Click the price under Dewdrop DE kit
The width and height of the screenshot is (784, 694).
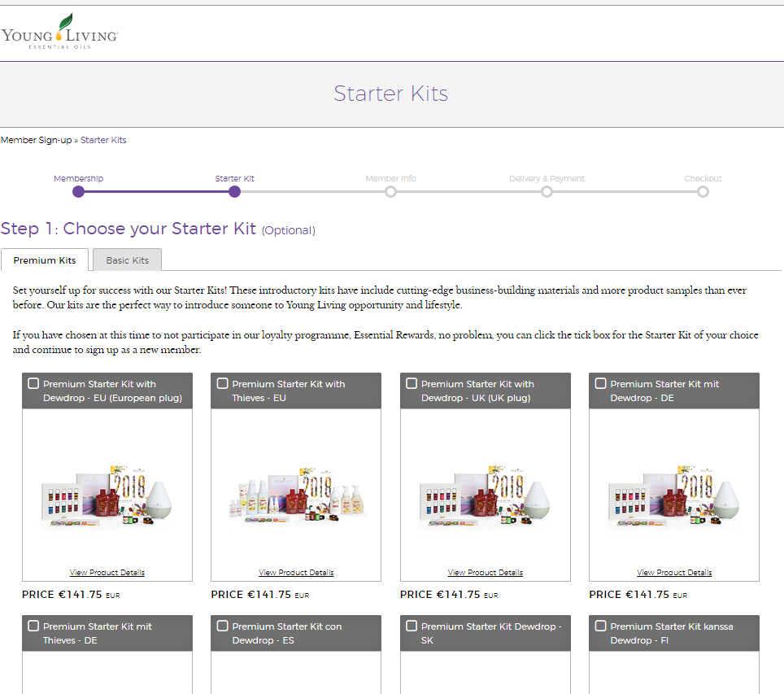point(638,595)
